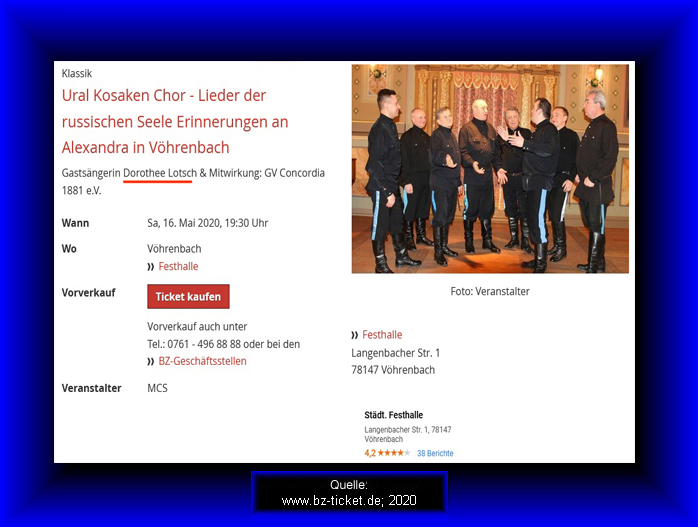Open the Festhalle link above Langenbacher Str. address

(x=382, y=335)
